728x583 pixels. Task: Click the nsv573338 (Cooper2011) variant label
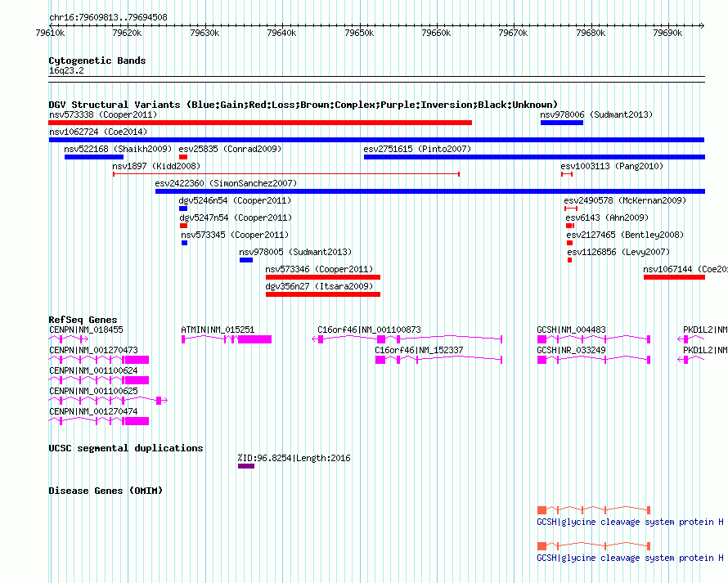click(103, 114)
